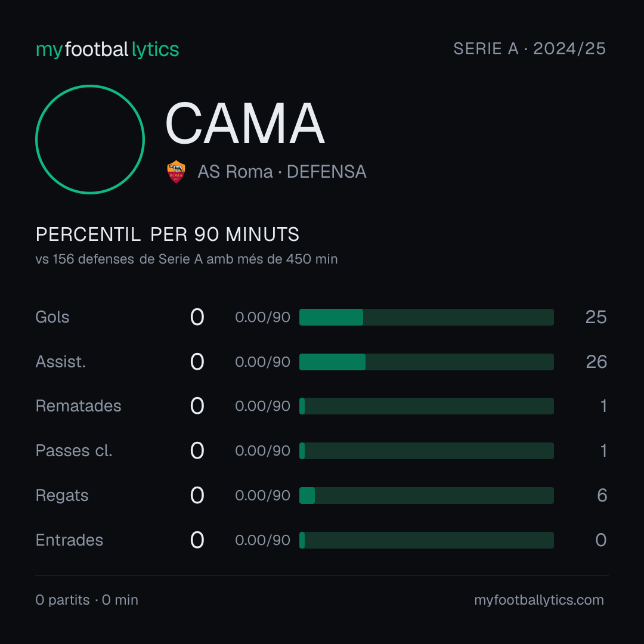Click the Assist. percentile value 26
This screenshot has height=644, width=644.
click(596, 362)
